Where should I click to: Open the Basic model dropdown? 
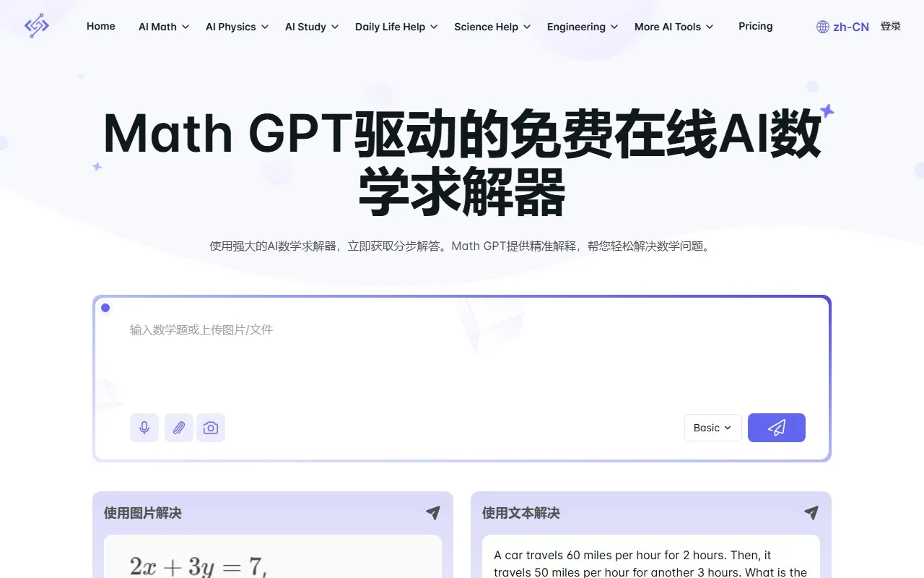pyautogui.click(x=712, y=428)
